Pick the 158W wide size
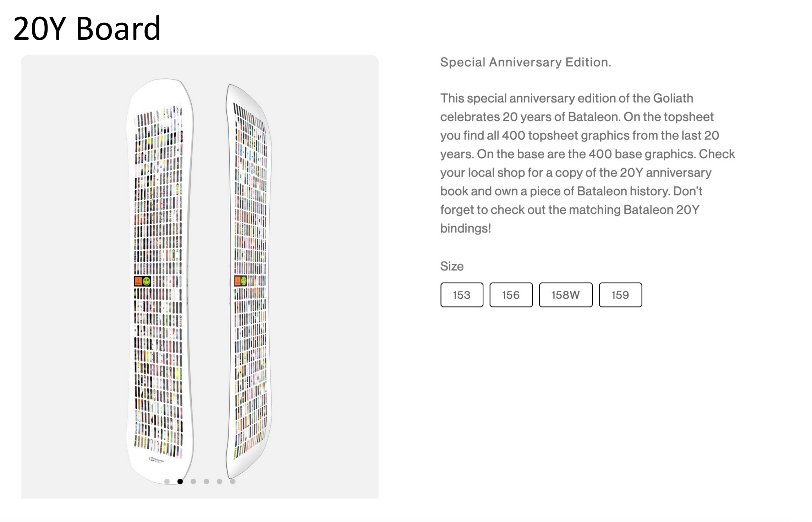The image size is (812, 522). (x=566, y=295)
